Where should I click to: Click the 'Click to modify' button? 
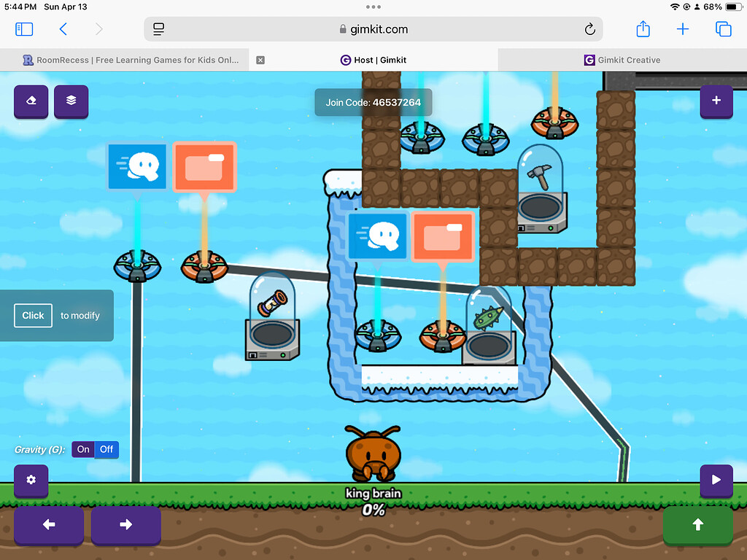pos(33,315)
